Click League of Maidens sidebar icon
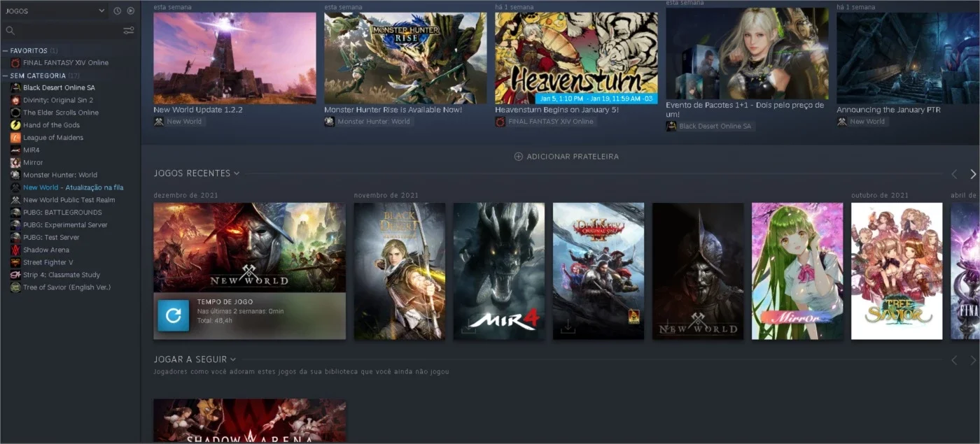This screenshot has width=980, height=444. click(x=15, y=138)
